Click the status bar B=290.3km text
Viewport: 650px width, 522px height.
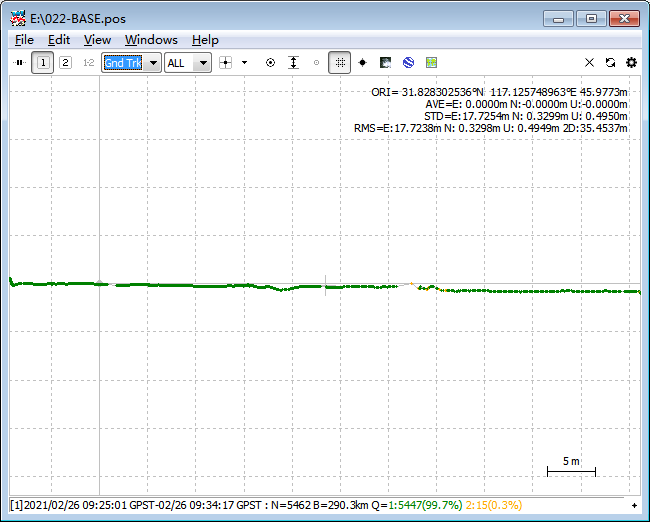tap(341, 505)
